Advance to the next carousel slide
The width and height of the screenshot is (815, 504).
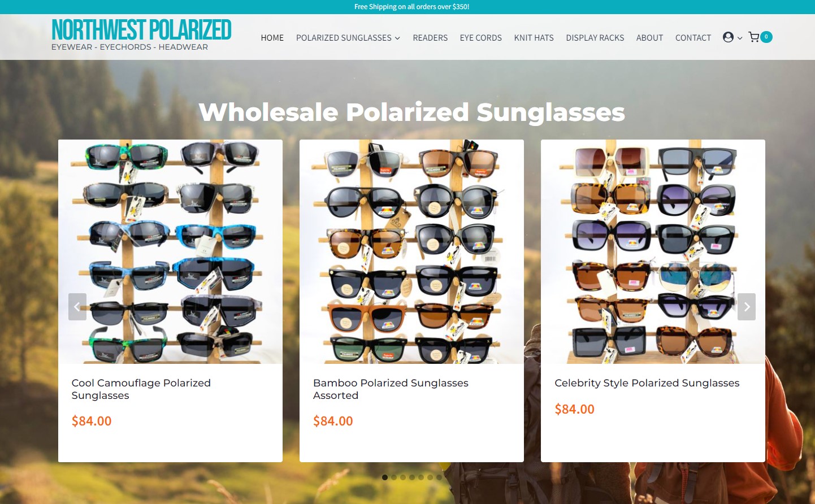coord(747,307)
